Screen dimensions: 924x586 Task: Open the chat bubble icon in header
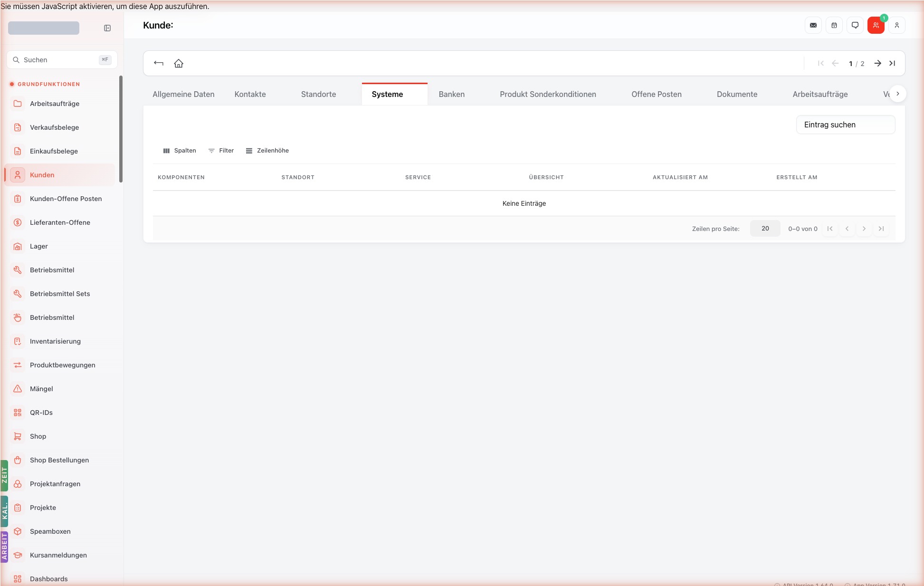pyautogui.click(x=855, y=25)
